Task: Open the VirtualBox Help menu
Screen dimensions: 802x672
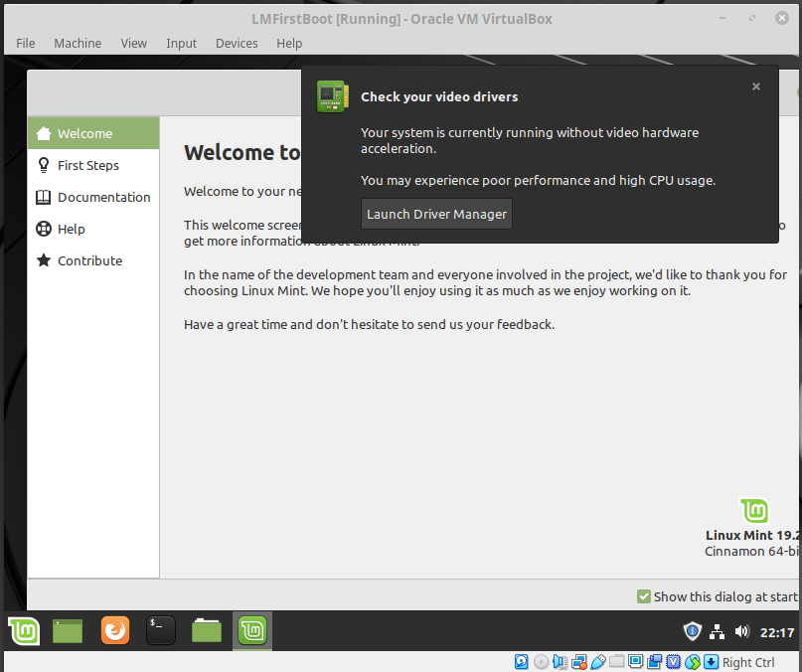Action: (289, 44)
